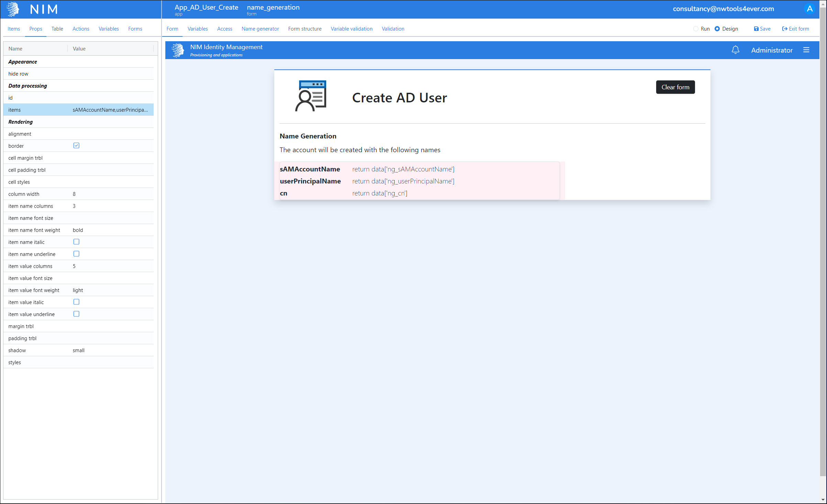Uncheck the border checkbox
Viewport: 827px width, 504px height.
pyautogui.click(x=76, y=146)
